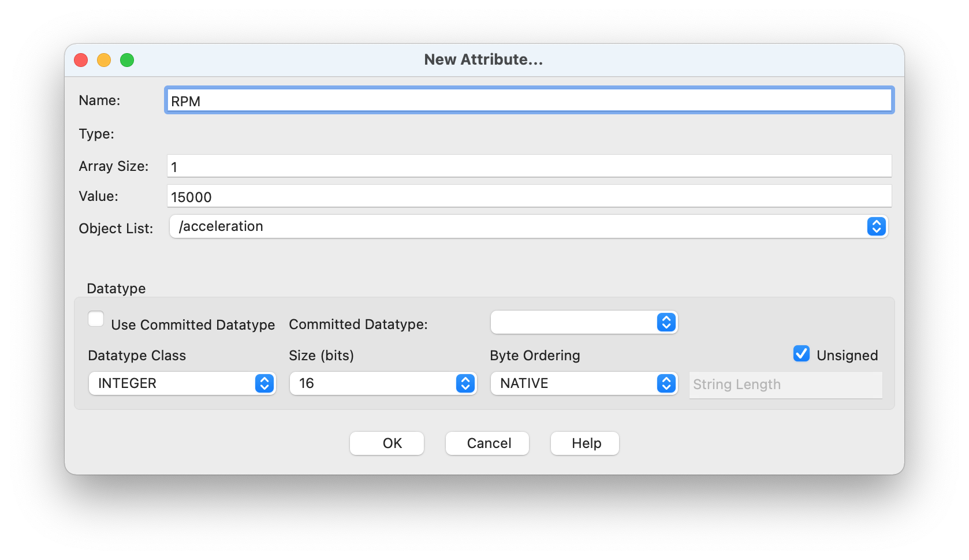Toggle the Unsigned option off

click(x=802, y=353)
